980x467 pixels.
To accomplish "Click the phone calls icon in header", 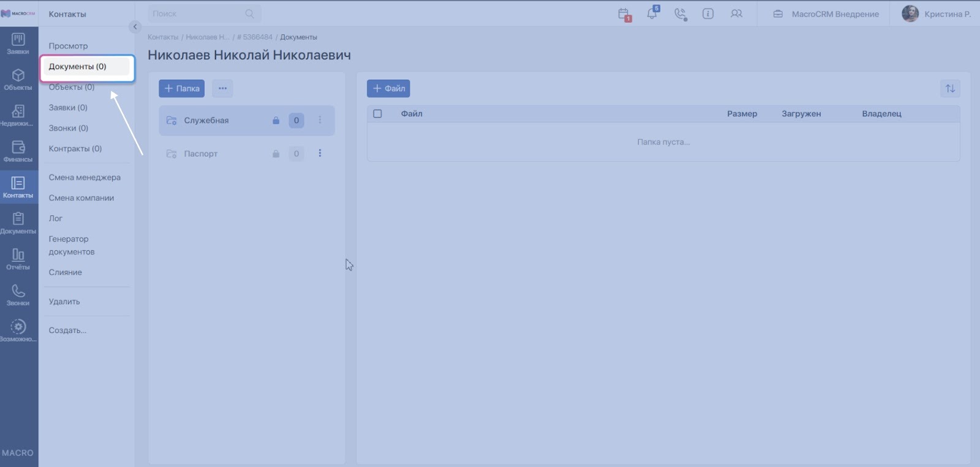I will tap(680, 14).
